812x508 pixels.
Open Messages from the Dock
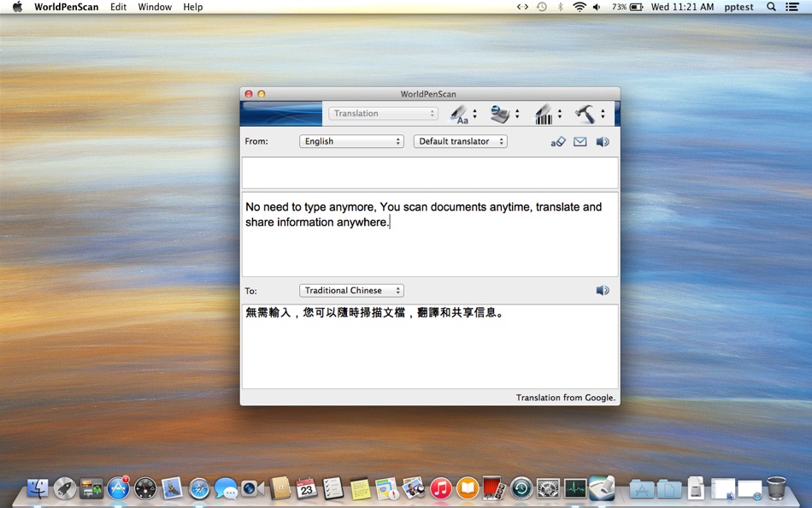pos(226,488)
